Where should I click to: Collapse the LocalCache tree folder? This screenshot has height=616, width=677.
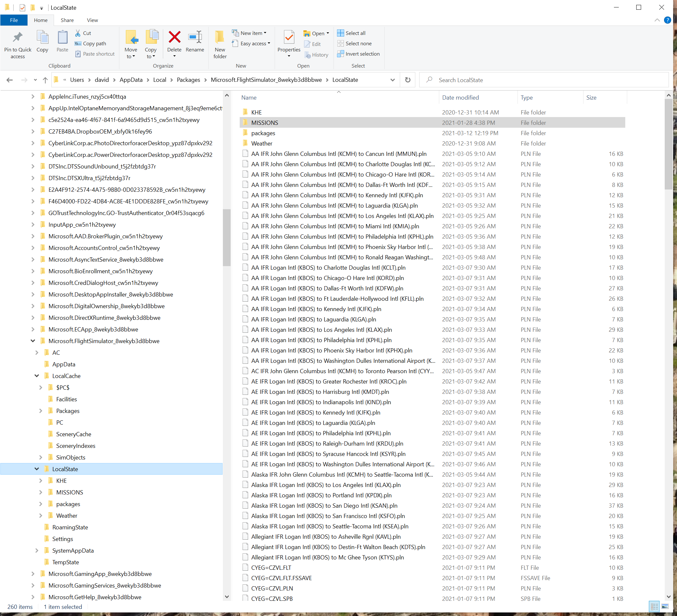pyautogui.click(x=37, y=376)
